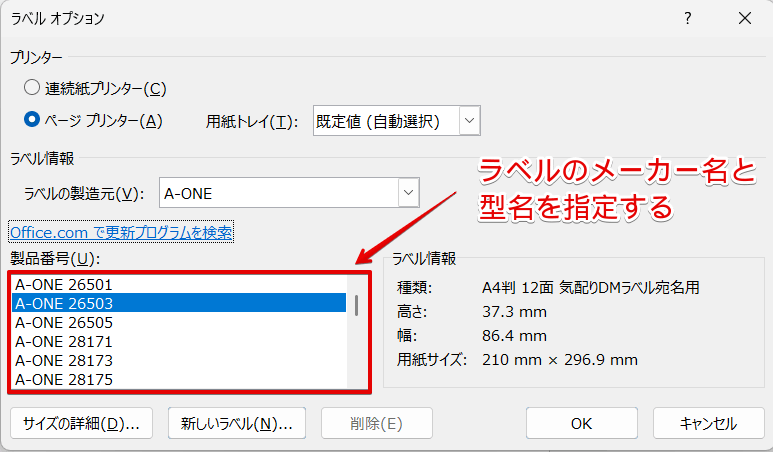Select A-ONE 26503 in product list
The image size is (773, 452).
(x=179, y=303)
